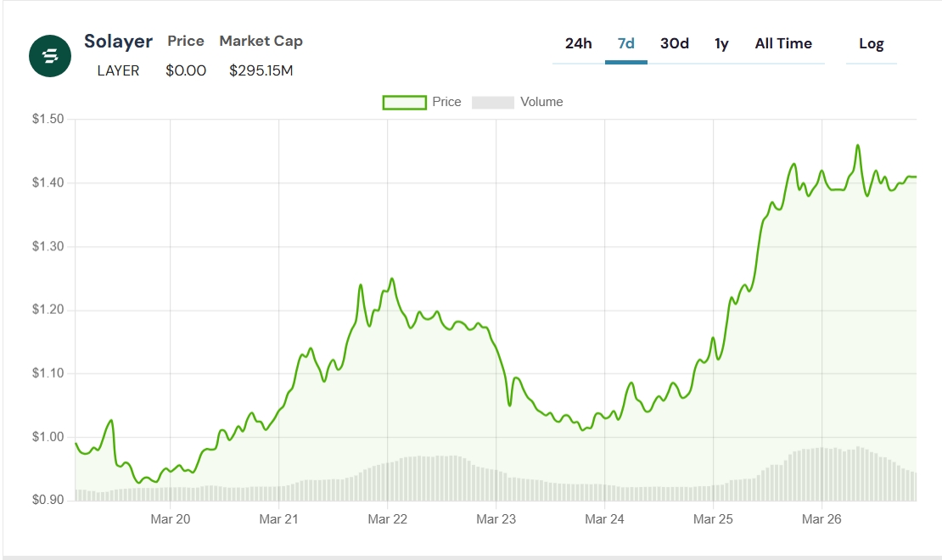Click the Mar 26 date label
Screen dimensions: 942x560
pos(821,519)
